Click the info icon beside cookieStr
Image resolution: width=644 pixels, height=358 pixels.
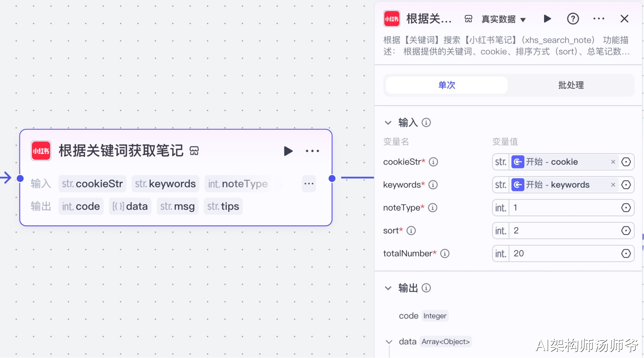pyautogui.click(x=433, y=162)
